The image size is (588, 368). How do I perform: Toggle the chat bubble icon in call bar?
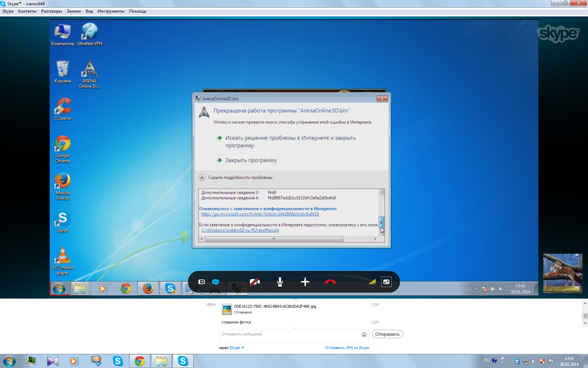pos(216,282)
